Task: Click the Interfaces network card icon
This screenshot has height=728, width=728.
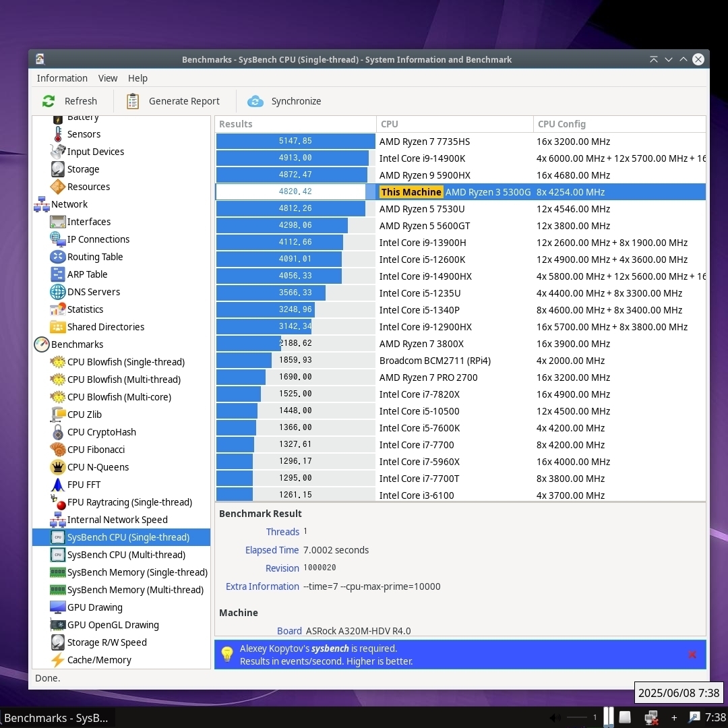Action: coord(57,222)
